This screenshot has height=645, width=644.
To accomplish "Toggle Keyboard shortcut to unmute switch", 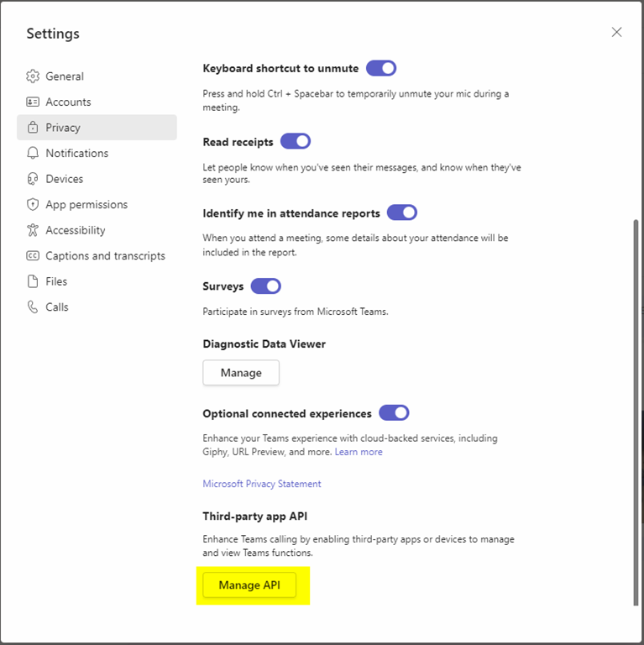I will (x=381, y=68).
